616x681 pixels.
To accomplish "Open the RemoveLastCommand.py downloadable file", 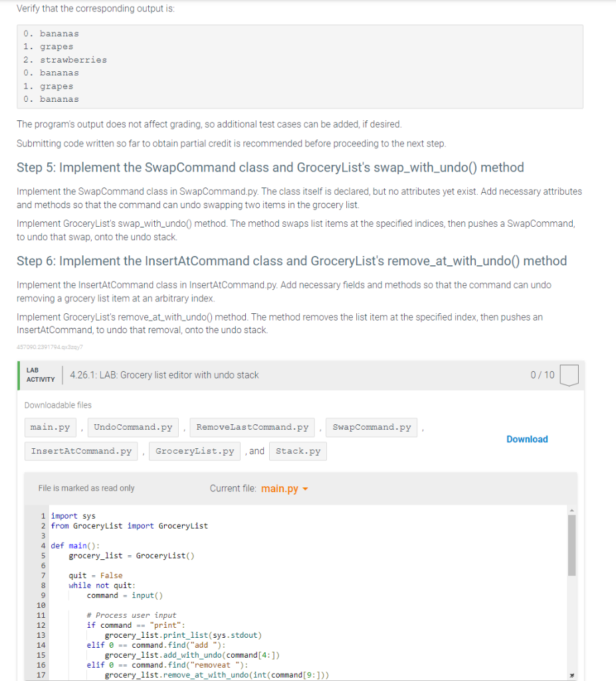I will click(252, 428).
